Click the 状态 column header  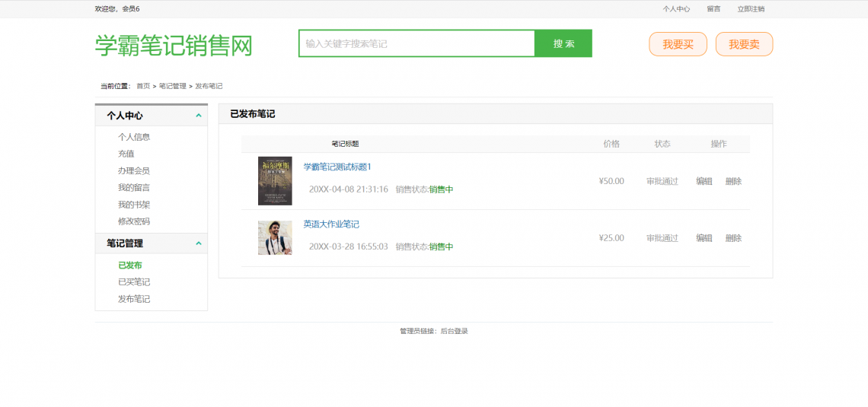pos(662,144)
